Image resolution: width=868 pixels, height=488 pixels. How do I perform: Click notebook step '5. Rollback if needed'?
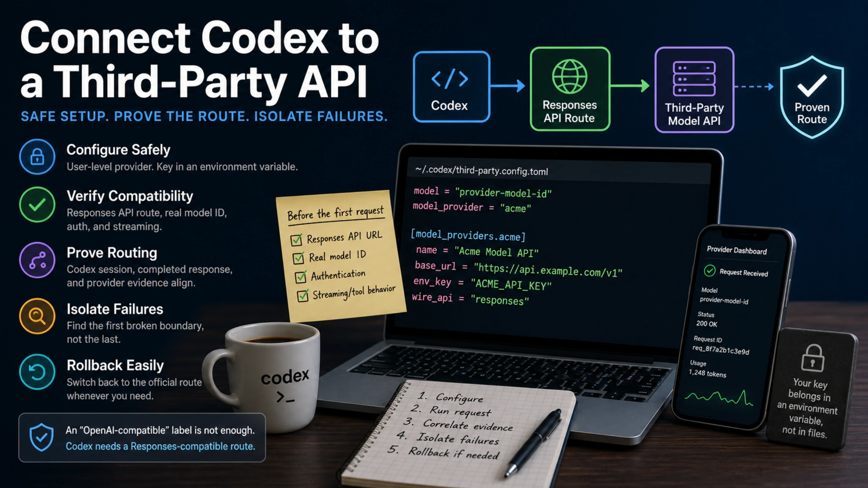443,452
